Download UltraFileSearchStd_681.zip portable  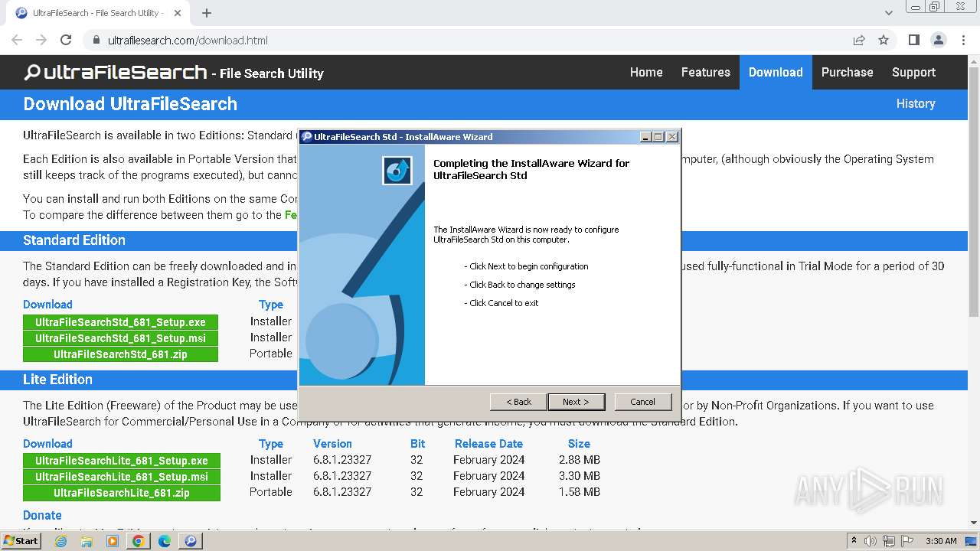tap(120, 354)
